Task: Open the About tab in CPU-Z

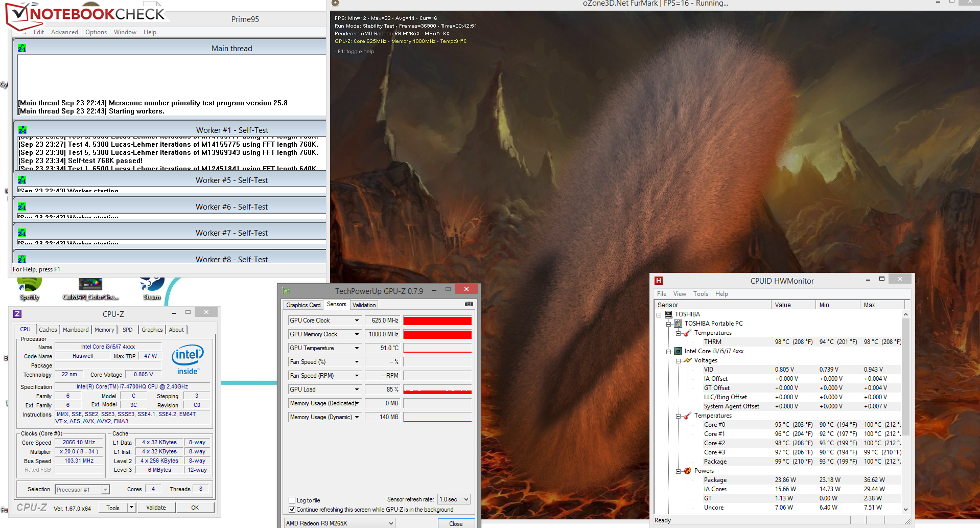Action: (176, 330)
